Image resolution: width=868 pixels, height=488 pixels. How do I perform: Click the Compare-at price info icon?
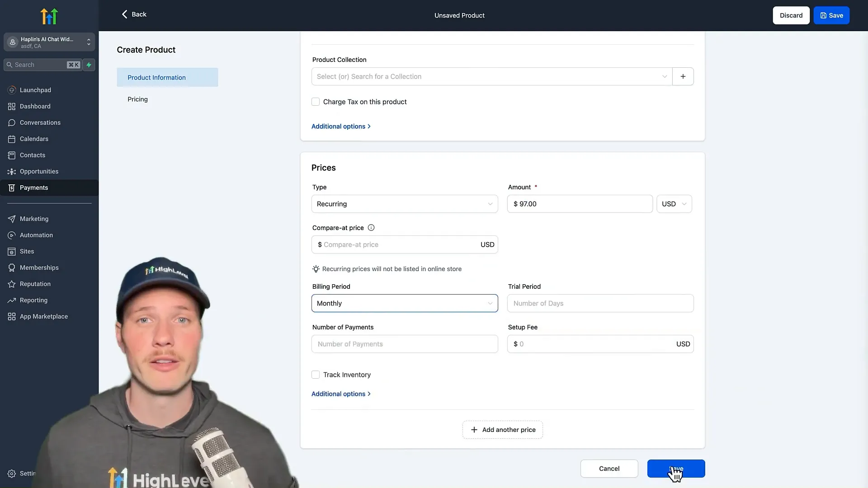pos(371,228)
